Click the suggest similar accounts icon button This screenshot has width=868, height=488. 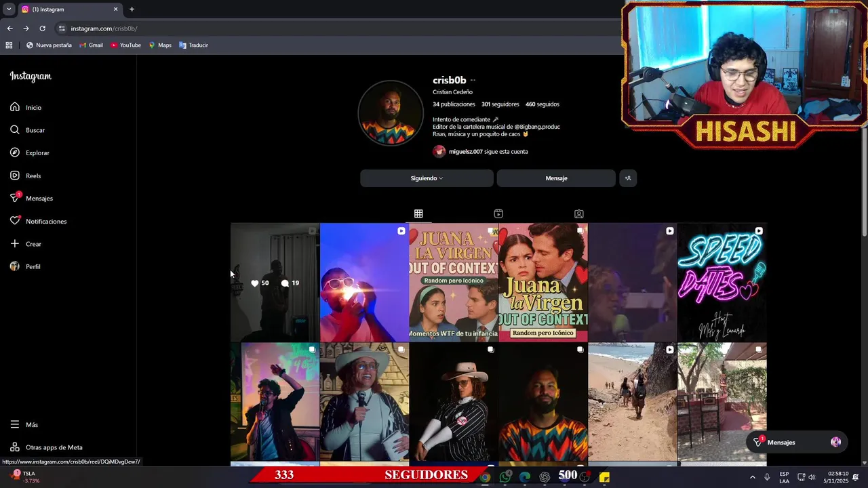click(x=628, y=178)
